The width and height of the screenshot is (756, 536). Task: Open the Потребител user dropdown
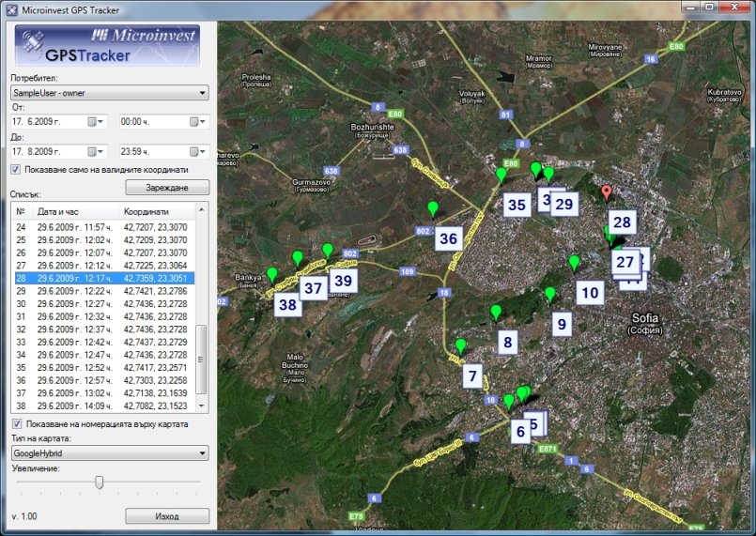point(203,93)
